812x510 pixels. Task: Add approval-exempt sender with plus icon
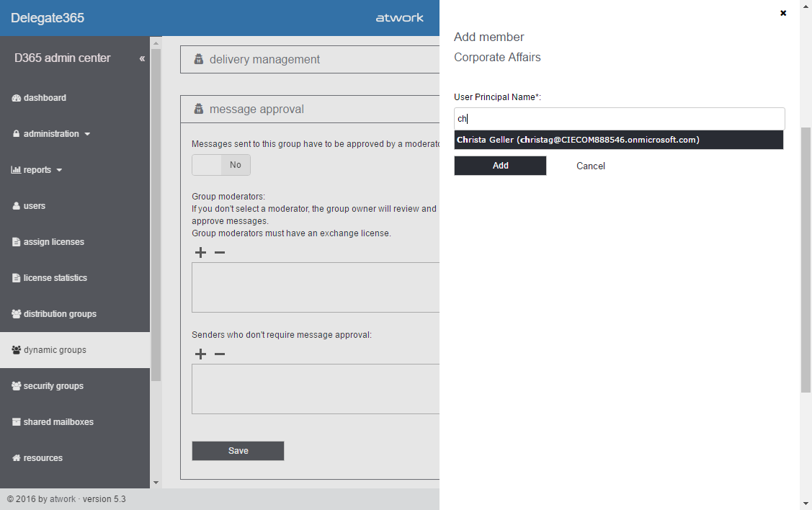(200, 354)
